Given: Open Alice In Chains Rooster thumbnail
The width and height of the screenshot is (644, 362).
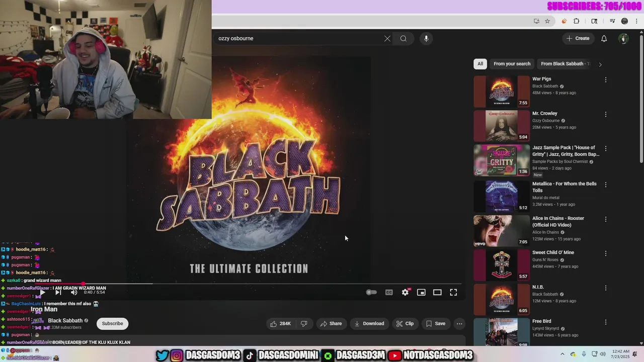Looking at the screenshot, I should coord(502,231).
